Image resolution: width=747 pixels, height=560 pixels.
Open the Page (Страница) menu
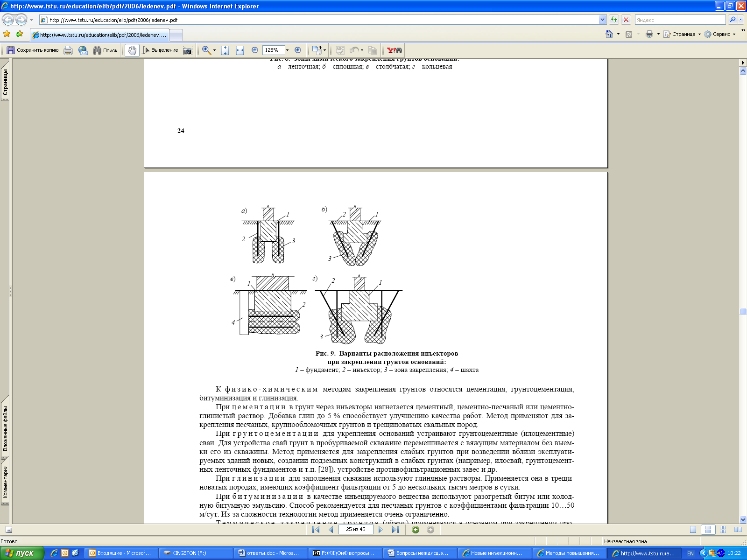point(682,34)
